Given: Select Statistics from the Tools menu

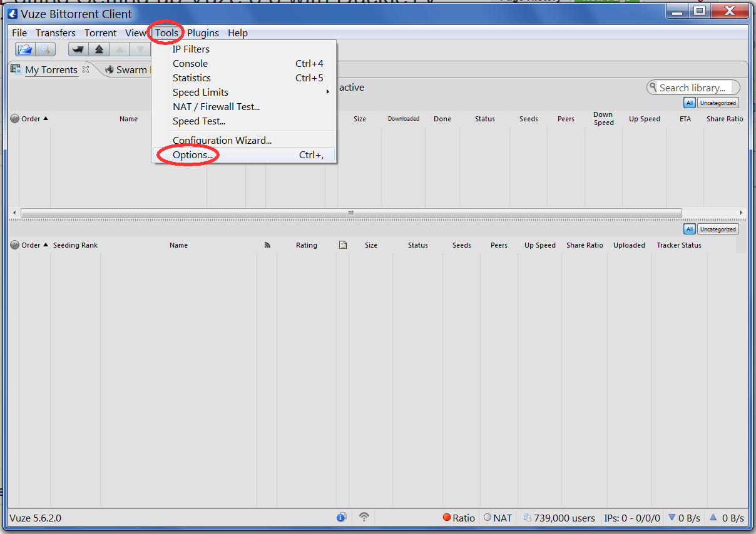Looking at the screenshot, I should (244, 78).
